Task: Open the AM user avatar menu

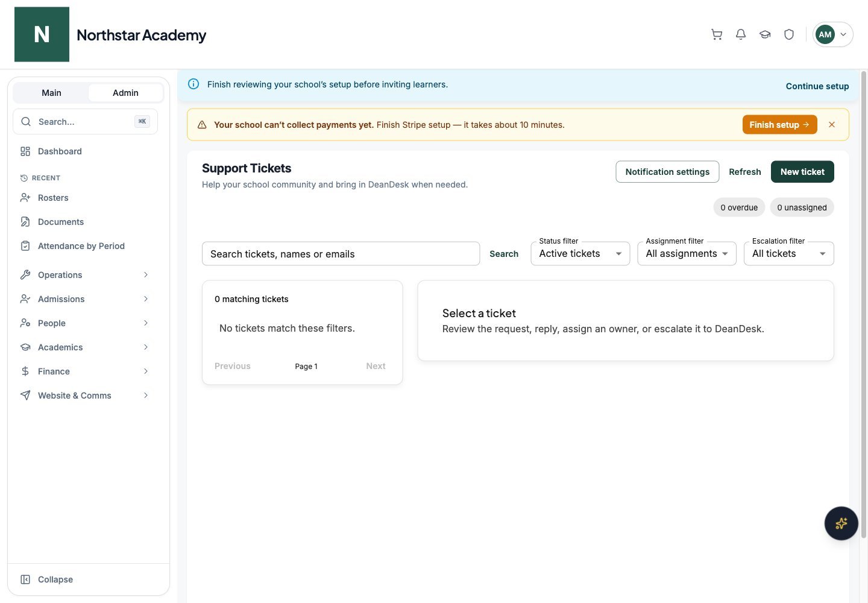Action: pos(832,34)
